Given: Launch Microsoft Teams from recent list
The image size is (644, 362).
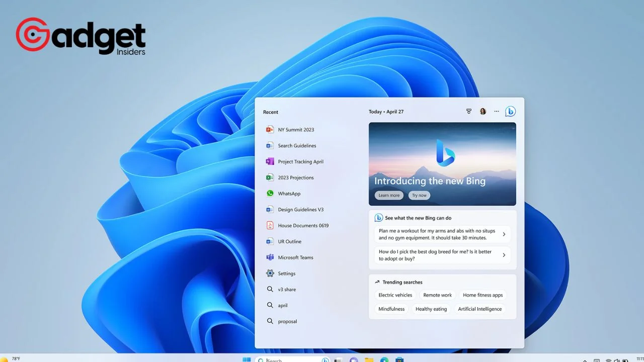Looking at the screenshot, I should pos(289,257).
